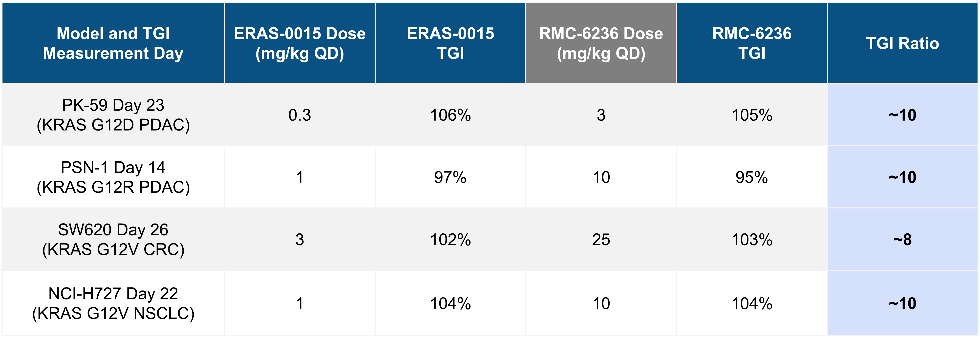
Task: Click the "PK-59 Day 23" model cell
Action: pyautogui.click(x=113, y=115)
